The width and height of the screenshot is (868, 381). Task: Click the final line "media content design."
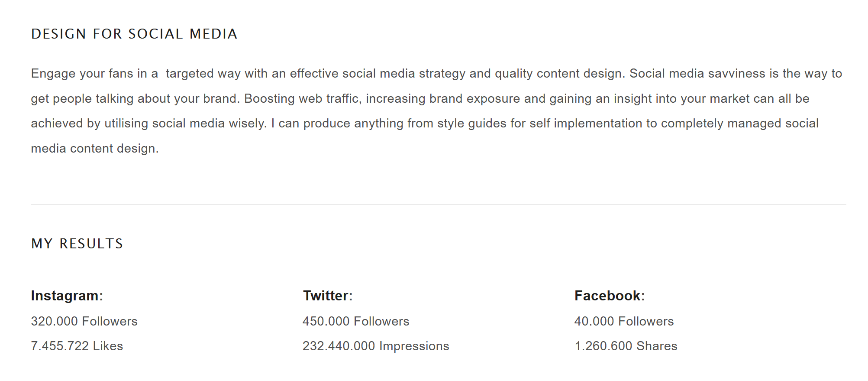coord(95,149)
